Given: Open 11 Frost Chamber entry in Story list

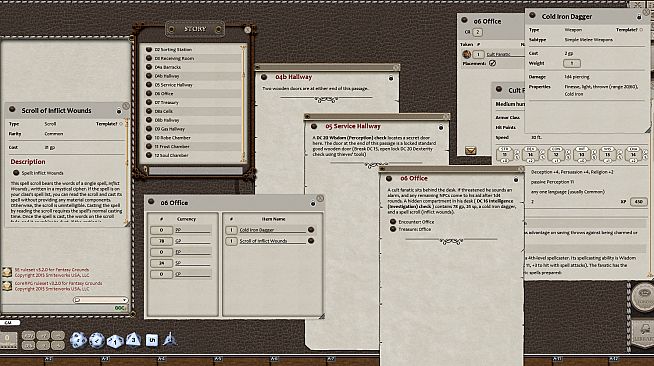Looking at the screenshot, I should click(x=172, y=146).
